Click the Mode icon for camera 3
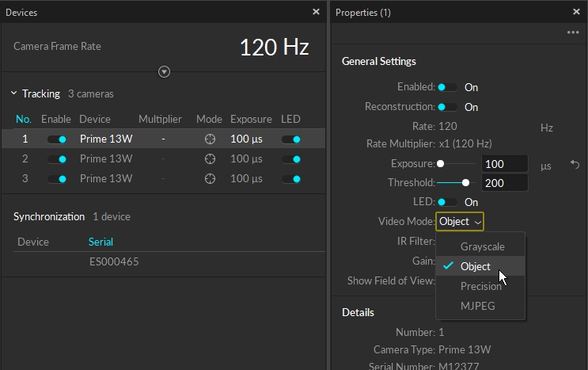The image size is (588, 370). tap(210, 178)
